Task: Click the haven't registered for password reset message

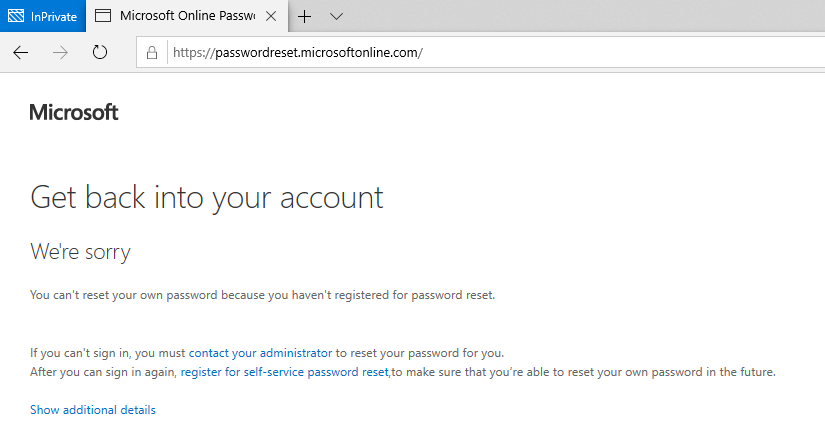Action: point(263,295)
